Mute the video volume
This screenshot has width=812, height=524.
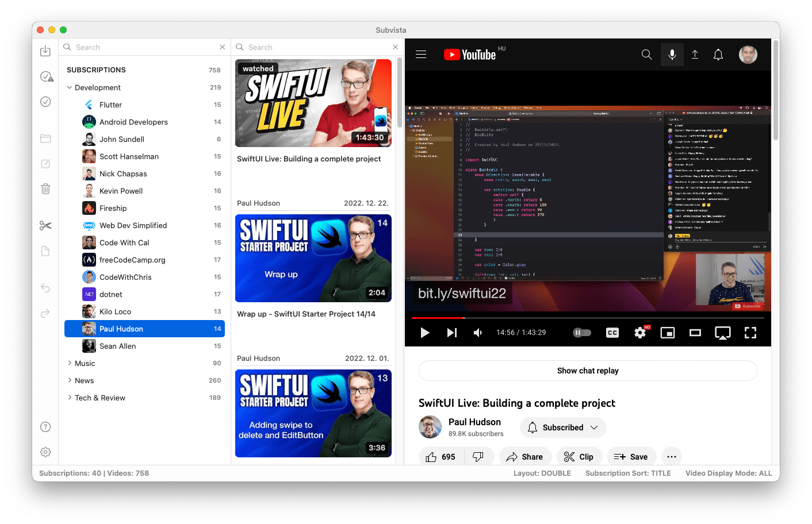click(x=477, y=333)
